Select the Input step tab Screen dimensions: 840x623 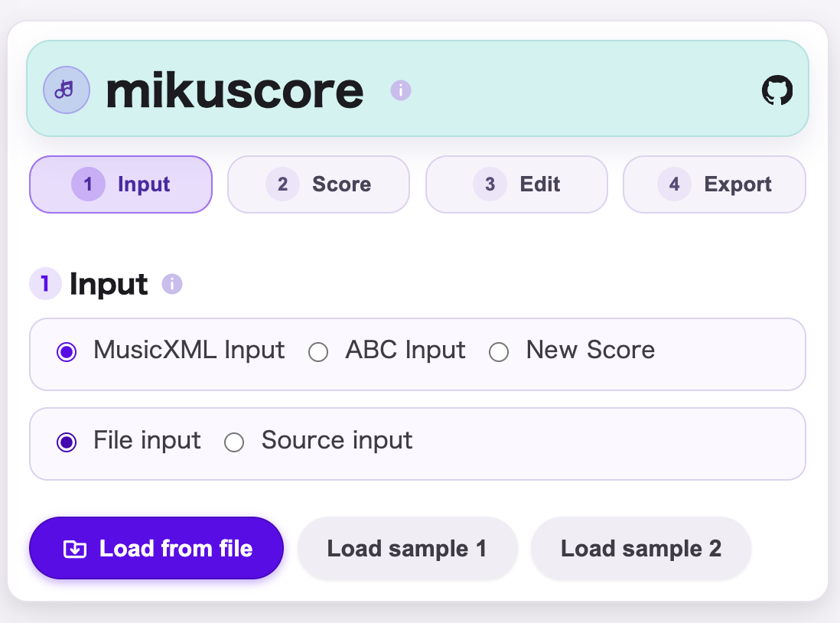click(120, 184)
